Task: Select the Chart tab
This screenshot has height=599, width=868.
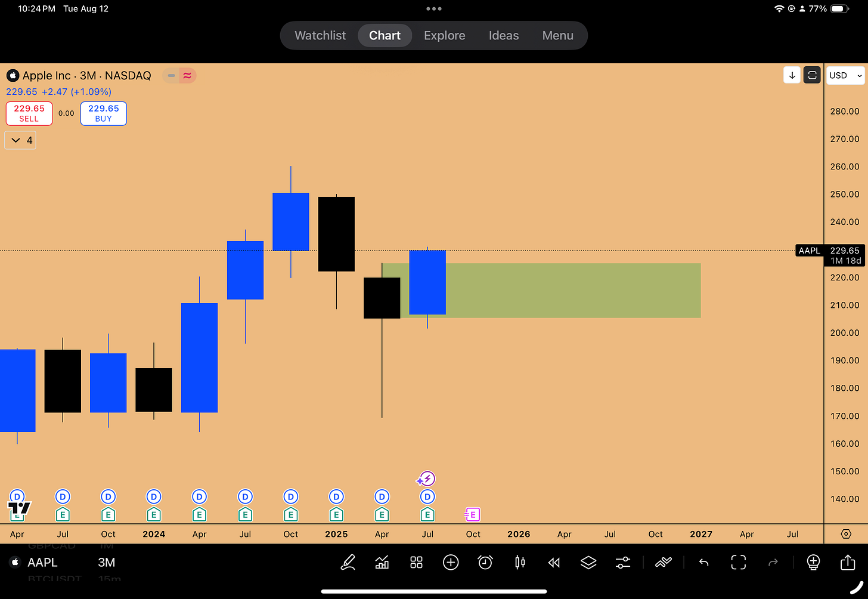Action: click(385, 35)
